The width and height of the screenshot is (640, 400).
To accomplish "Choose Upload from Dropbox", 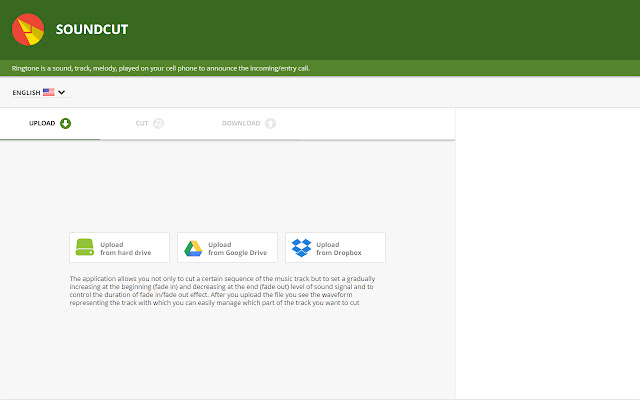I will coord(335,248).
